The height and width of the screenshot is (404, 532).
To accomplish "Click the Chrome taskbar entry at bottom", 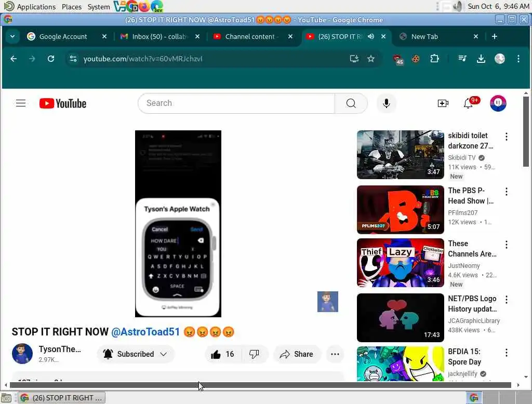I will [62, 398].
